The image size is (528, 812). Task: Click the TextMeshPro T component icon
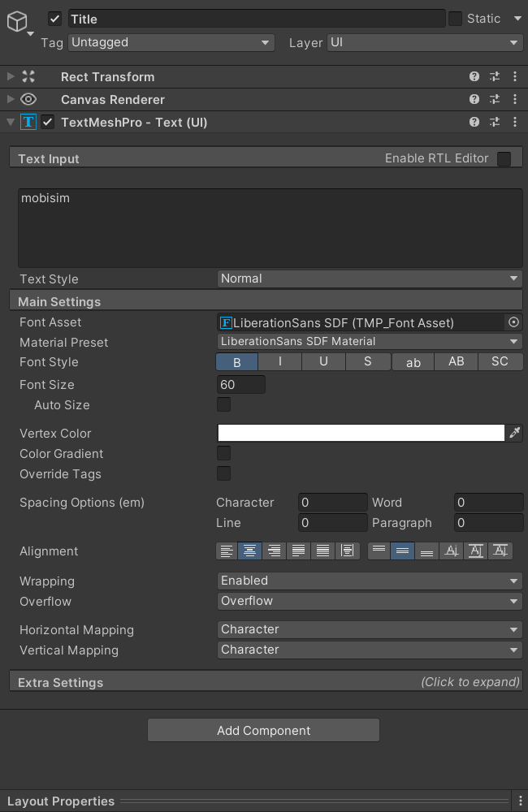tap(28, 123)
